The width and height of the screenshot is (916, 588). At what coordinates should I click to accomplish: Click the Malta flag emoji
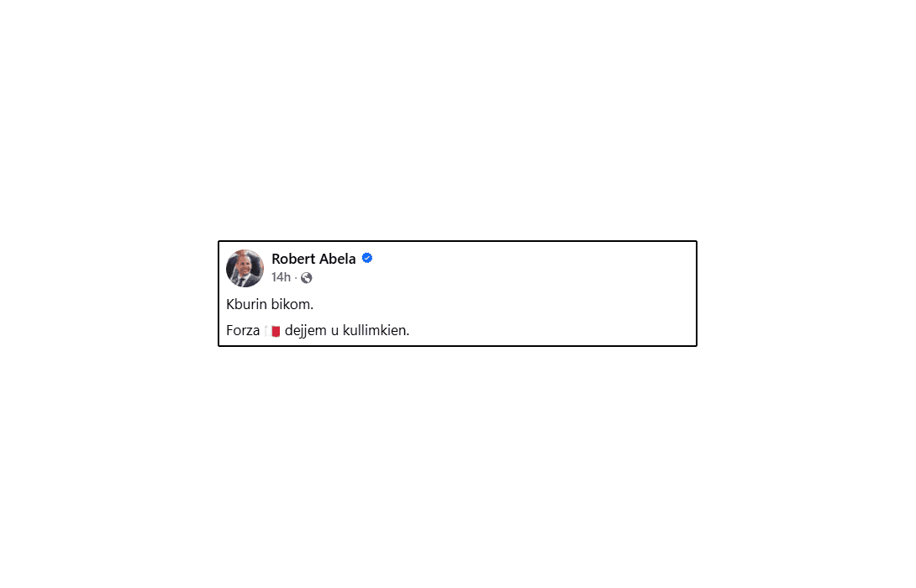272,331
